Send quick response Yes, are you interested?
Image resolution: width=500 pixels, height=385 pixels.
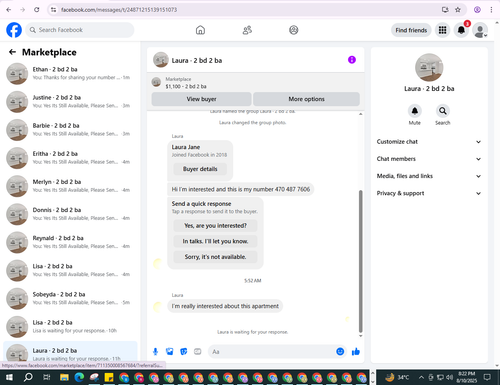(x=215, y=226)
